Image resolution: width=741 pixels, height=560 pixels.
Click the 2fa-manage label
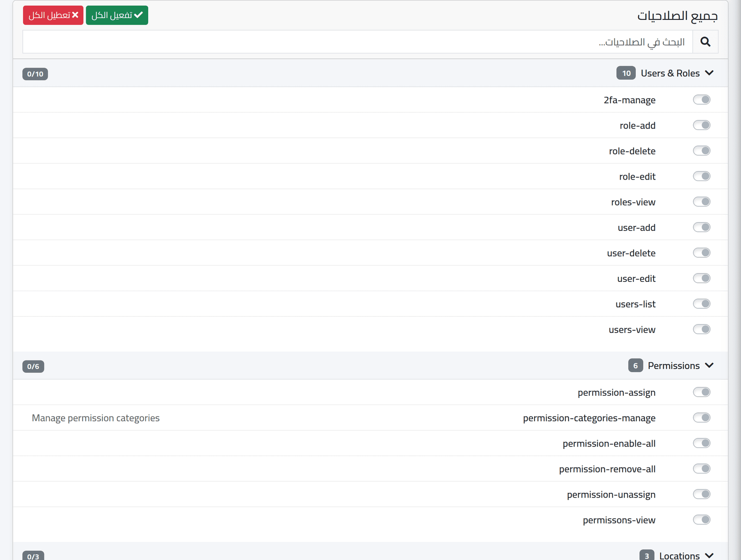[629, 100]
